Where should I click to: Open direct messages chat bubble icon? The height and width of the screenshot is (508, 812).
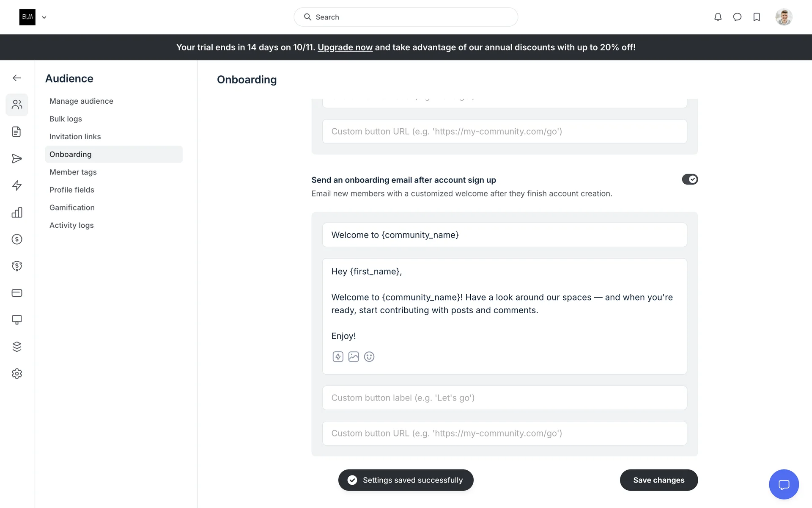737,17
